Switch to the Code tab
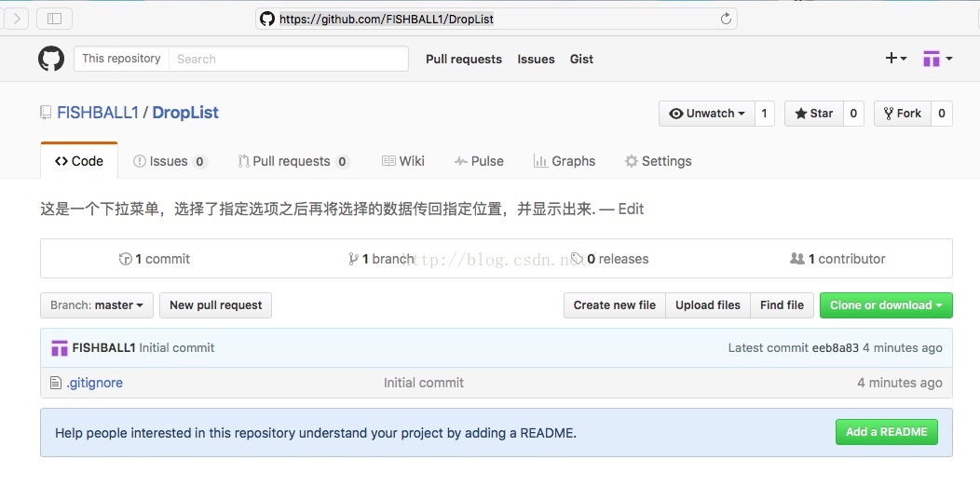This screenshot has height=500, width=980. [79, 161]
